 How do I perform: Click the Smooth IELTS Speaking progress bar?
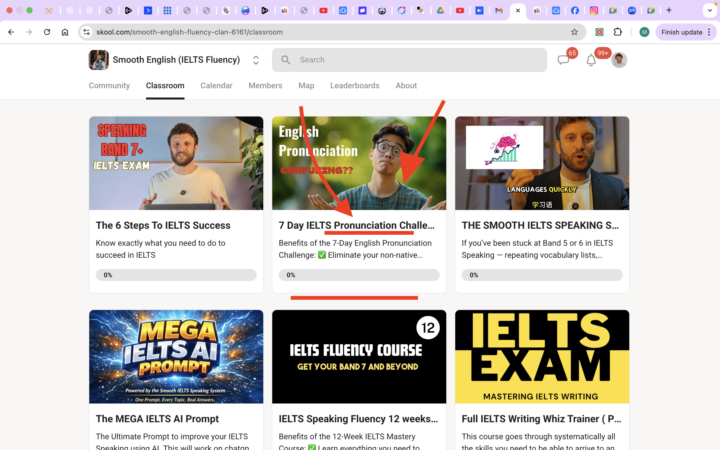pos(542,275)
